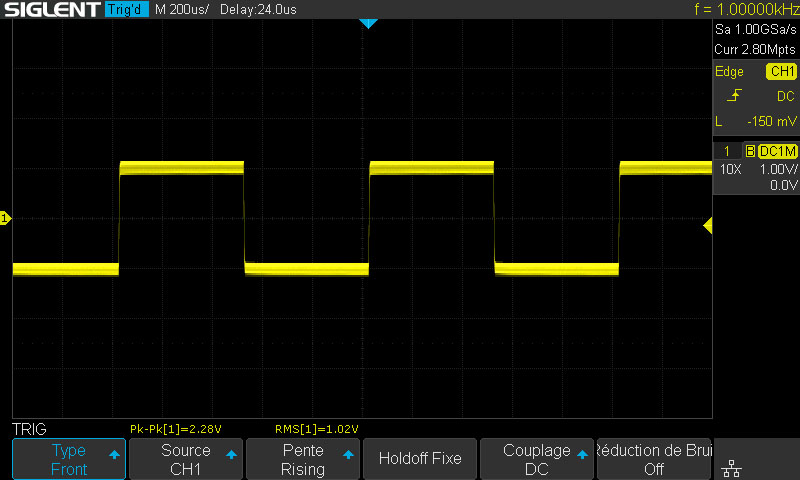
Task: Change the Pente Rising slope setting
Action: (x=303, y=459)
